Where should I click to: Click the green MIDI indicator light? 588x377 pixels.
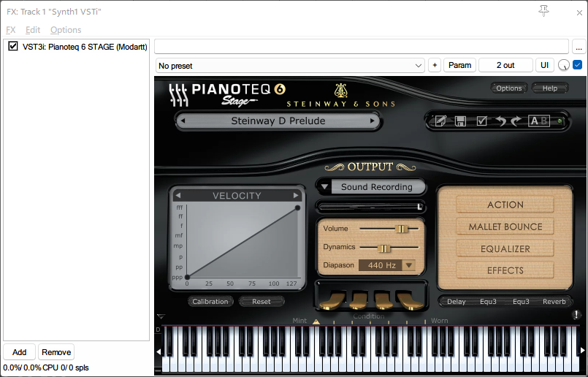tap(560, 121)
